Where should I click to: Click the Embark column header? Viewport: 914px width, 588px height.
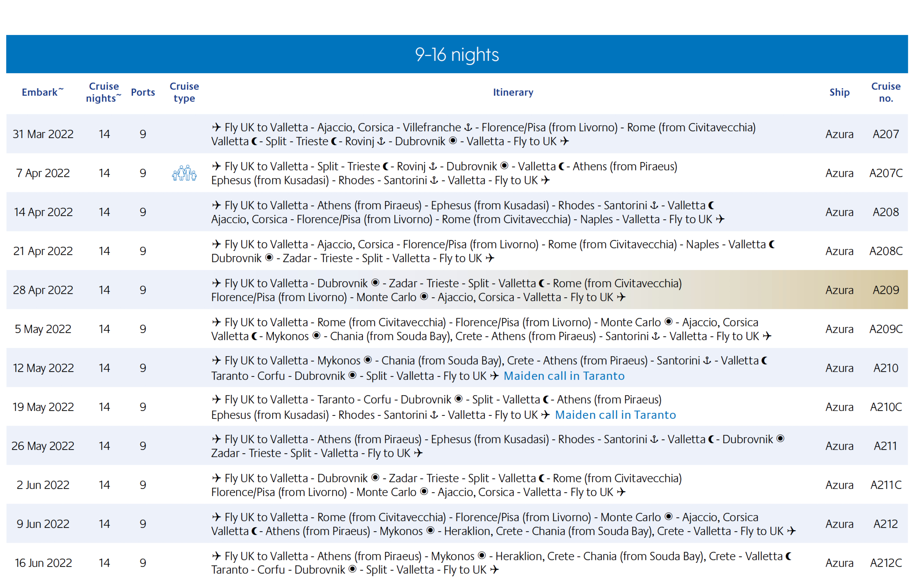(42, 92)
